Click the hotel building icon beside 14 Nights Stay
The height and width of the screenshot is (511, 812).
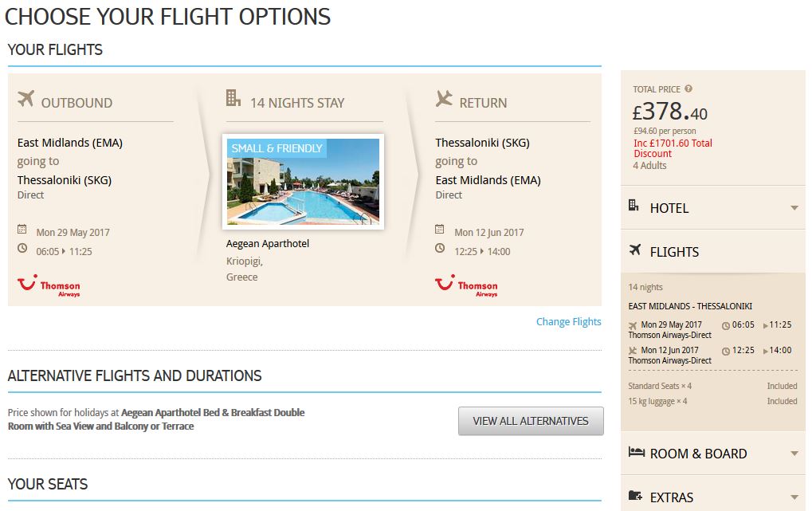[233, 97]
